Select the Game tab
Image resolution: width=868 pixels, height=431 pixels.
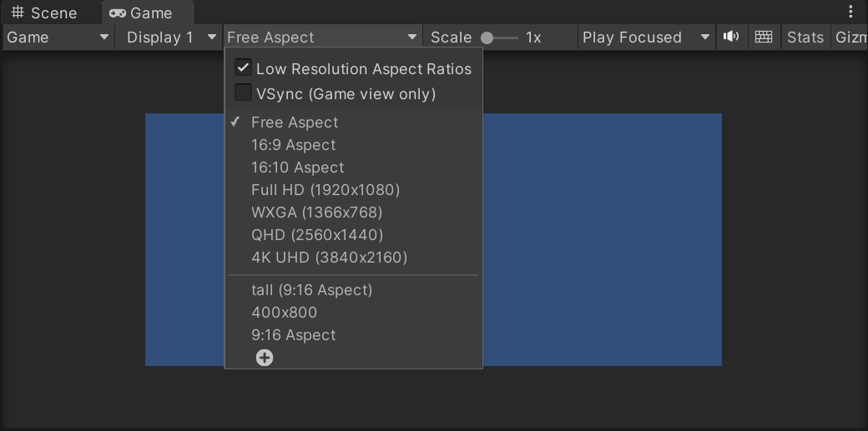[141, 13]
